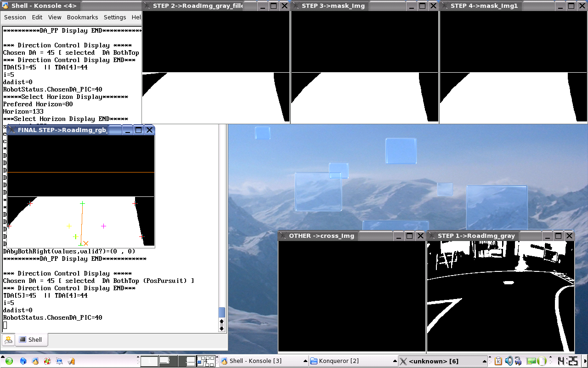The height and width of the screenshot is (368, 588).
Task: Click the speaker volume tray icon
Action: (x=509, y=361)
